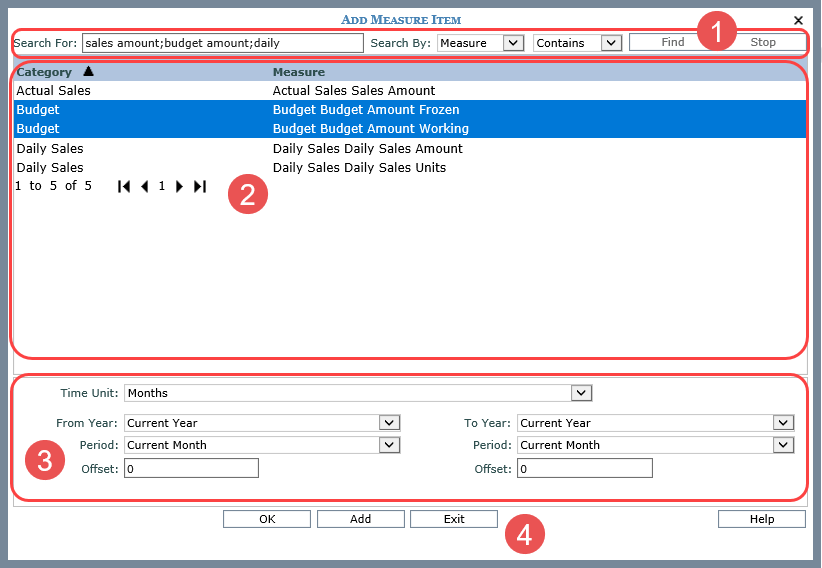Click the Add button
The width and height of the screenshot is (822, 568).
(x=360, y=519)
